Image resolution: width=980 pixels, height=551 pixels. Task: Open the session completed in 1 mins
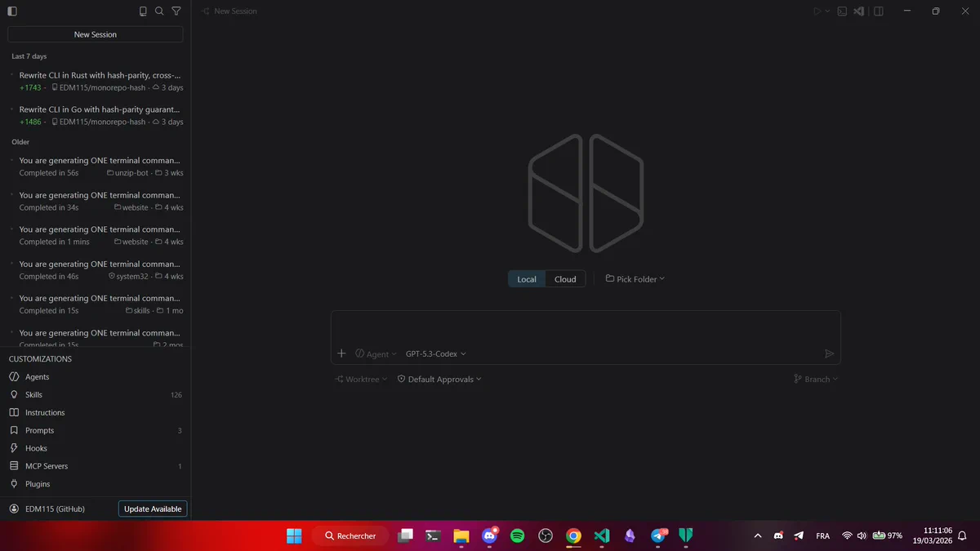96,235
